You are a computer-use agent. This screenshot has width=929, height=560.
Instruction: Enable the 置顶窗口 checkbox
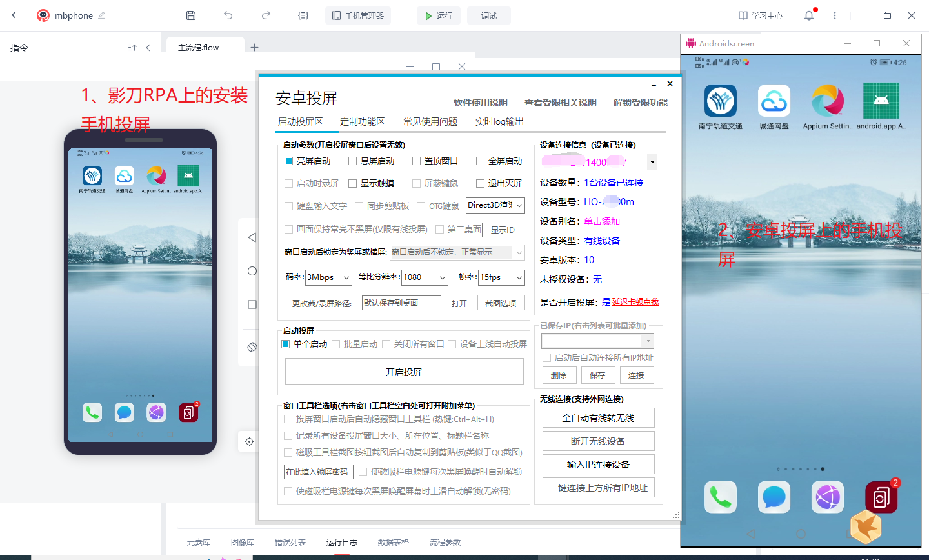[416, 161]
